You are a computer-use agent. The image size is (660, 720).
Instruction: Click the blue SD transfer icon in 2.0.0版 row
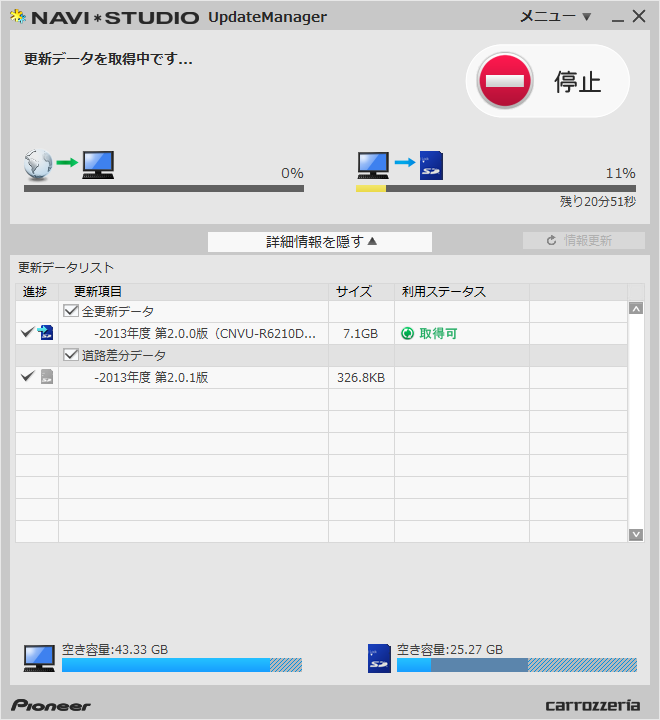click(46, 332)
